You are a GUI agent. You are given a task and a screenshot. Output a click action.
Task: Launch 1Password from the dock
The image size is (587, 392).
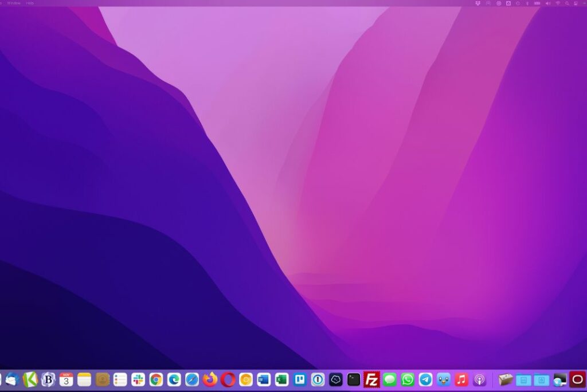pyautogui.click(x=318, y=379)
